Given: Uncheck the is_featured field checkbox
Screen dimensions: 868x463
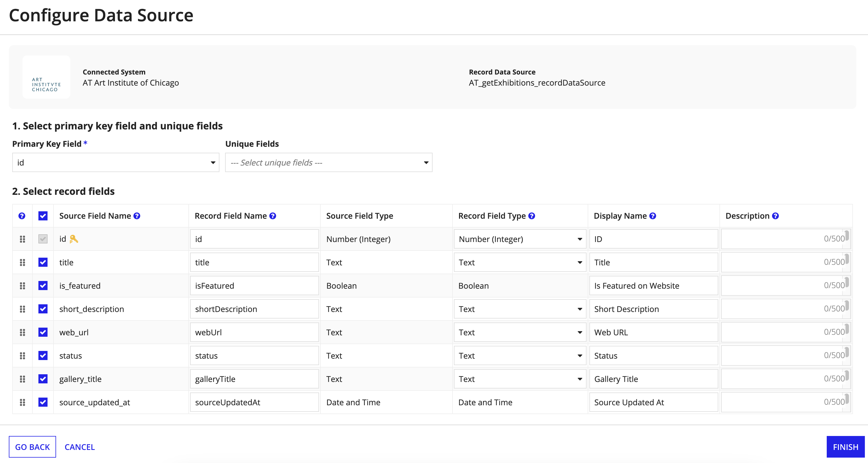Looking at the screenshot, I should coord(43,286).
